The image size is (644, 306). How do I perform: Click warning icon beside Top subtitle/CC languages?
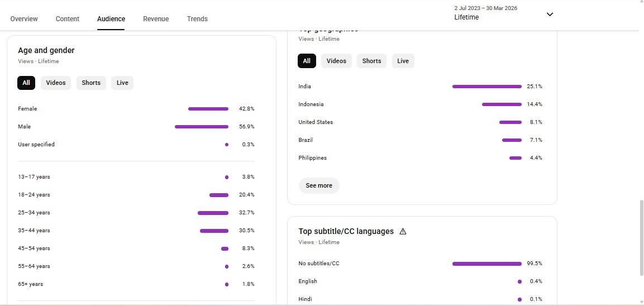tap(403, 231)
